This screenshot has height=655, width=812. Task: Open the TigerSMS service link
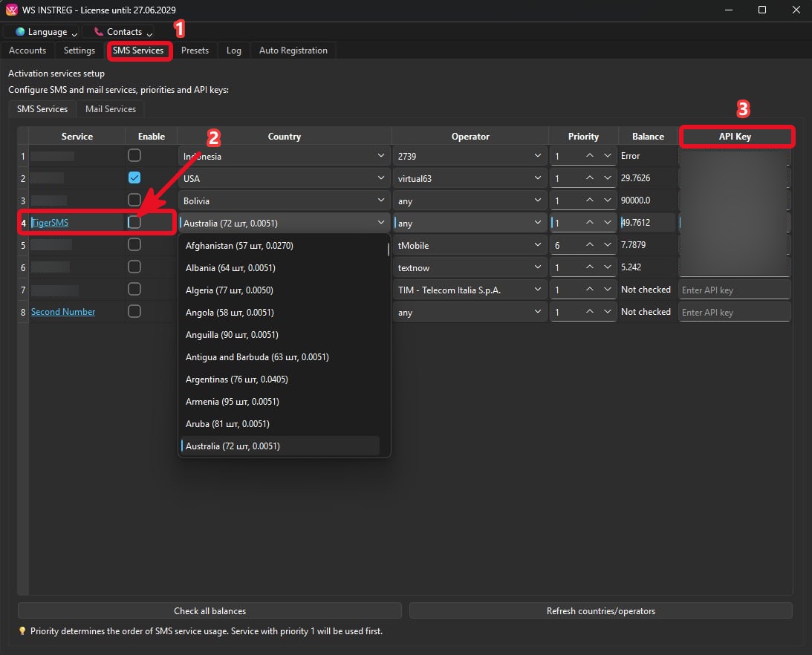50,222
